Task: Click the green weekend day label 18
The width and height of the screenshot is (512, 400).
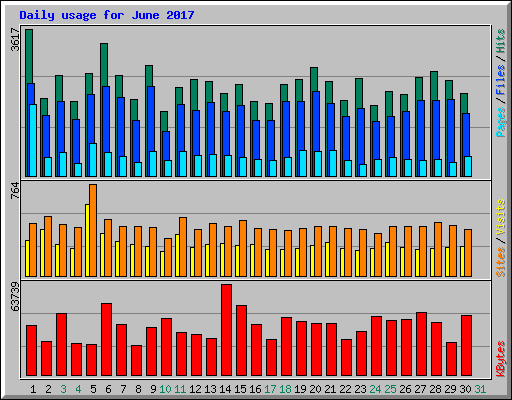Action: 285,389
